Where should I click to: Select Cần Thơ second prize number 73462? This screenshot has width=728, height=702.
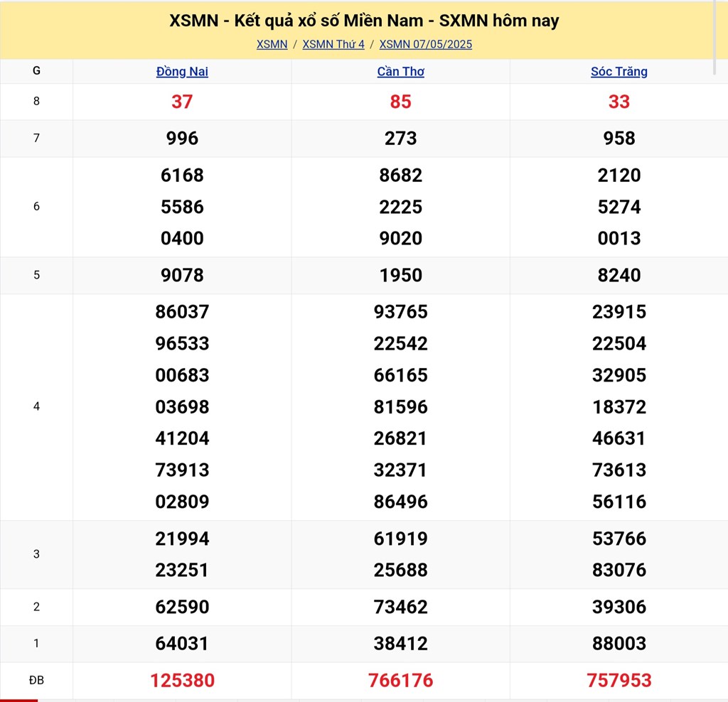(400, 607)
